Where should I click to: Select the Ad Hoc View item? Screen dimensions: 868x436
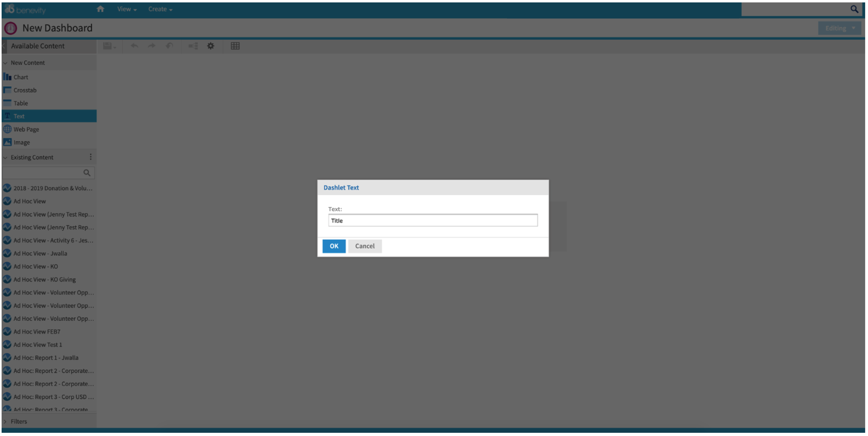[x=49, y=201]
